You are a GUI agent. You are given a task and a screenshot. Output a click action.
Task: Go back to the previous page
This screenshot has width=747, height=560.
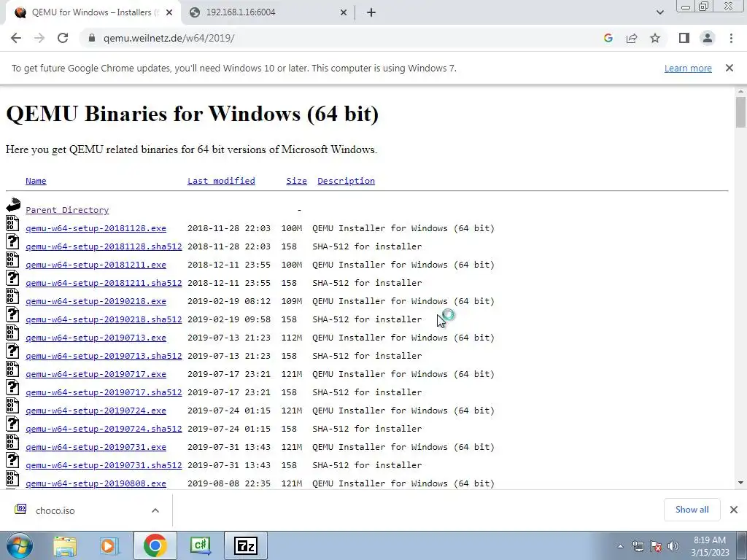pos(16,38)
